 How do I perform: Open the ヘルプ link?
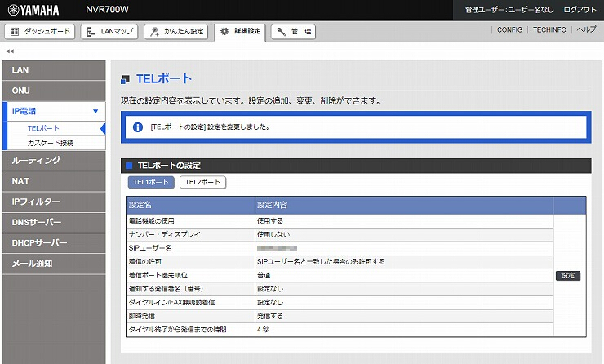(586, 29)
